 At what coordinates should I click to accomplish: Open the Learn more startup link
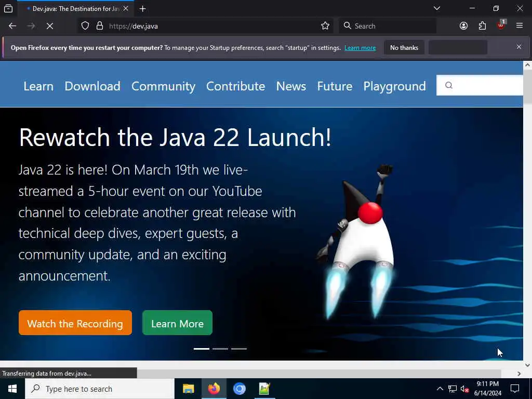point(360,48)
